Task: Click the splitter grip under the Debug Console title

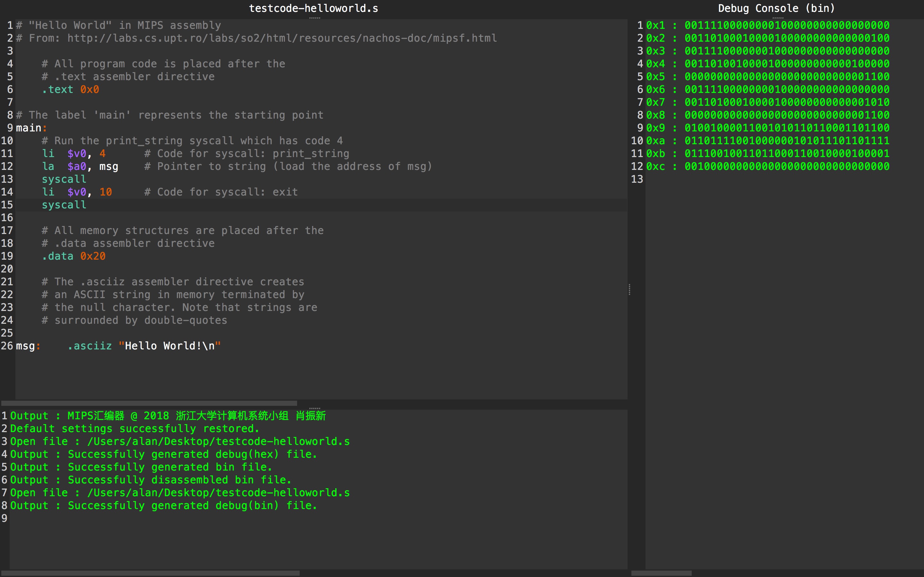Action: coord(777,18)
